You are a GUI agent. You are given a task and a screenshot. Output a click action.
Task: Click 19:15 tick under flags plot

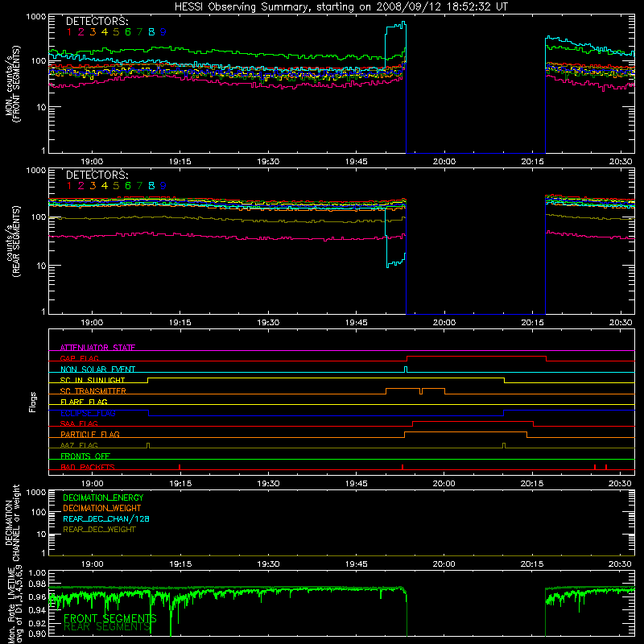click(180, 484)
